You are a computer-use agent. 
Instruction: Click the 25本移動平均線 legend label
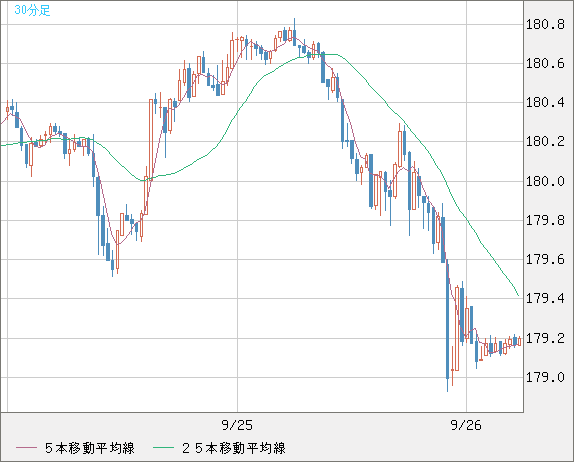click(x=234, y=448)
